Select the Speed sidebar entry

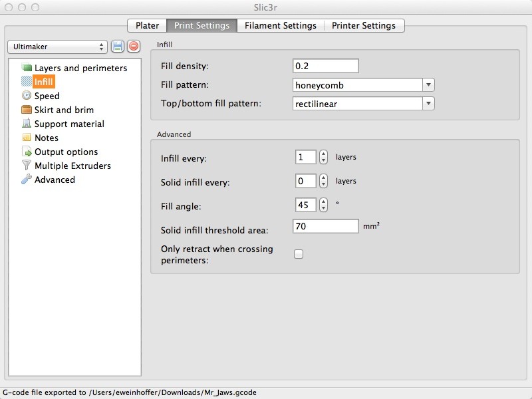[x=47, y=96]
